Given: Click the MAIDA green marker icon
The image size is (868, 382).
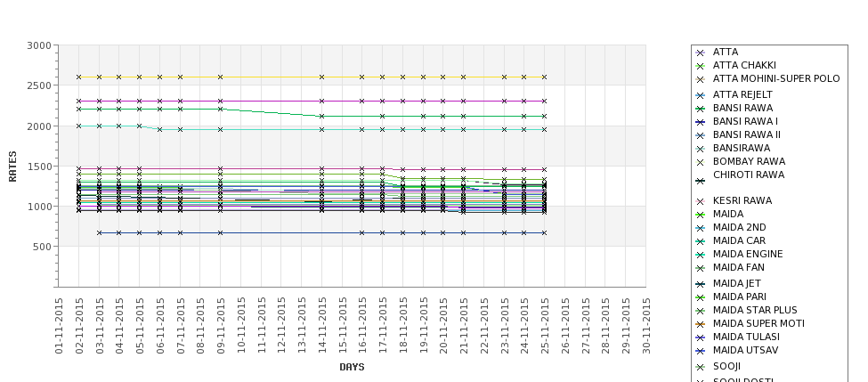Looking at the screenshot, I should pyautogui.click(x=701, y=215).
